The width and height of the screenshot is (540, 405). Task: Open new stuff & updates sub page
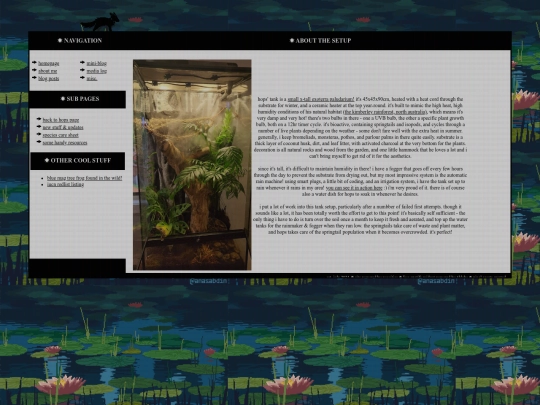63,127
